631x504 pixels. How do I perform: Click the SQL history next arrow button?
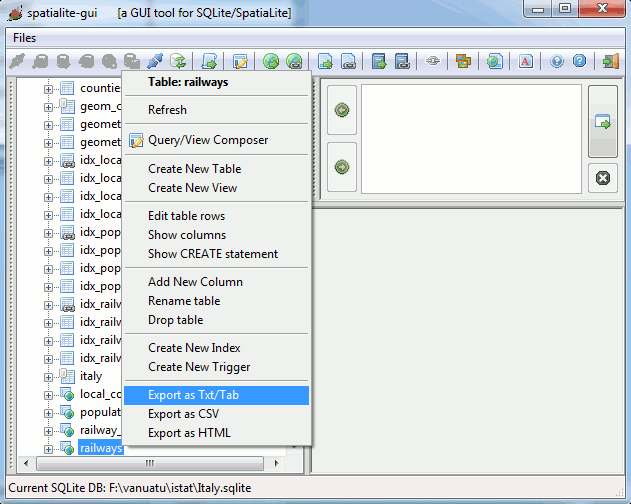[x=342, y=167]
